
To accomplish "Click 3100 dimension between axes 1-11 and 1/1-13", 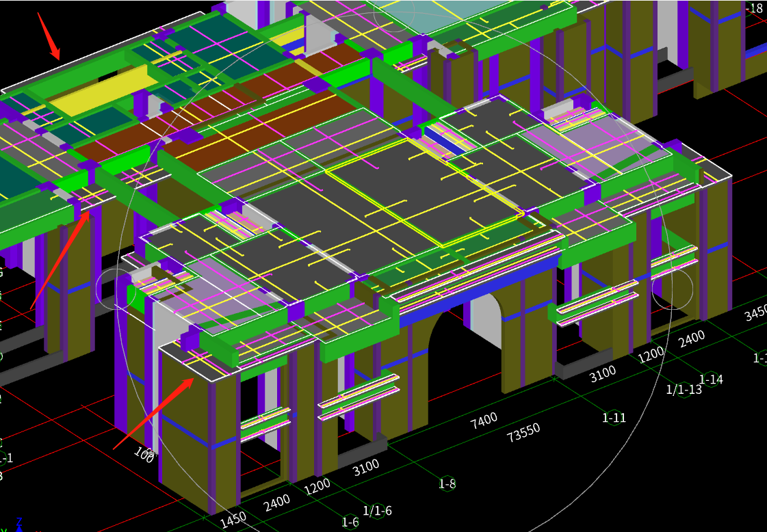I will click(602, 375).
